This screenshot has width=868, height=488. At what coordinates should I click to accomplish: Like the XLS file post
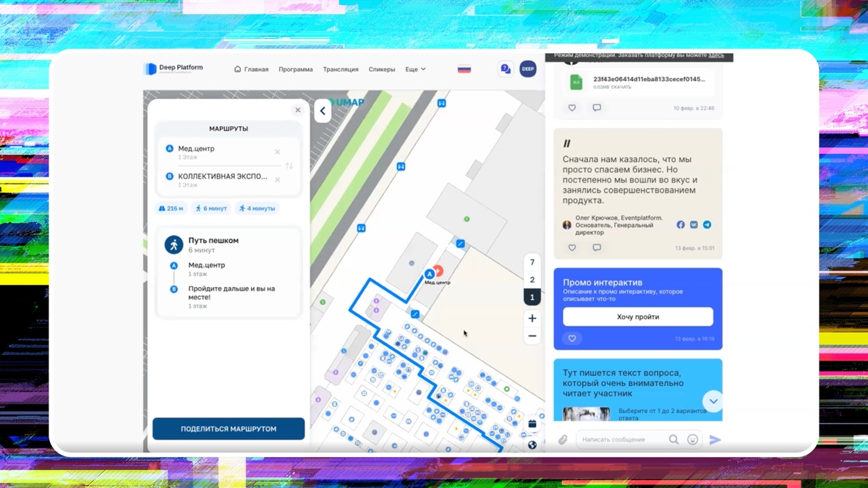tap(572, 108)
